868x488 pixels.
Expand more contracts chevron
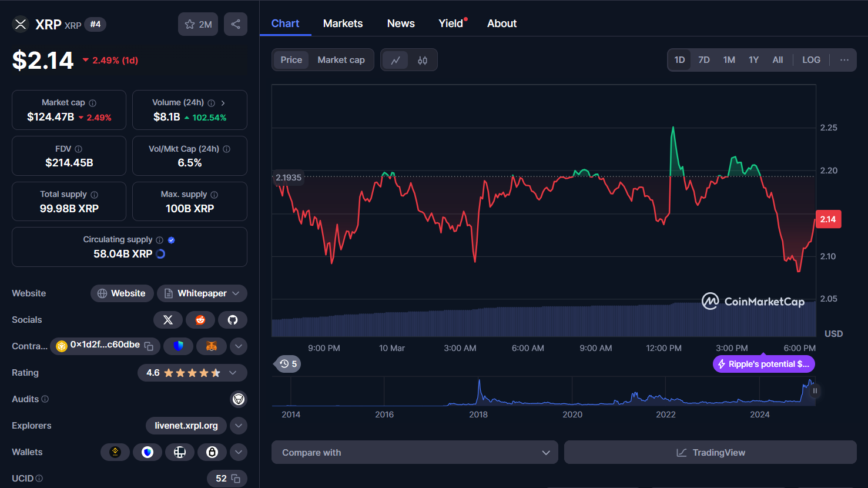point(239,346)
